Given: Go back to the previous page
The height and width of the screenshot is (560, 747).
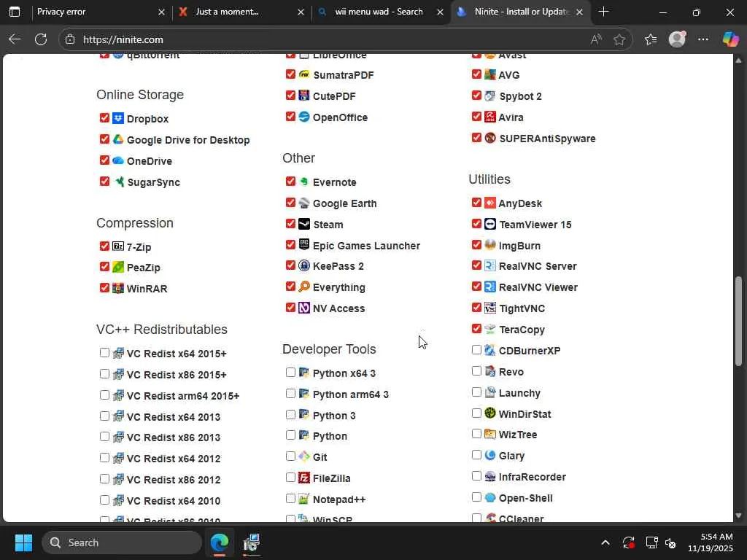Looking at the screenshot, I should (15, 39).
